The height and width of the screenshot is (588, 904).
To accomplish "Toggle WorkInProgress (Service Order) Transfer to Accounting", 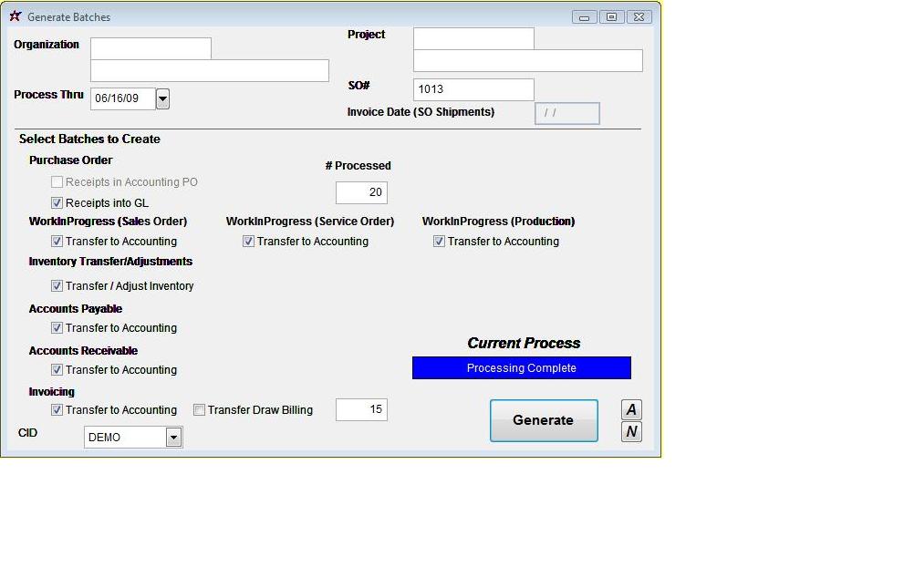I will click(248, 242).
